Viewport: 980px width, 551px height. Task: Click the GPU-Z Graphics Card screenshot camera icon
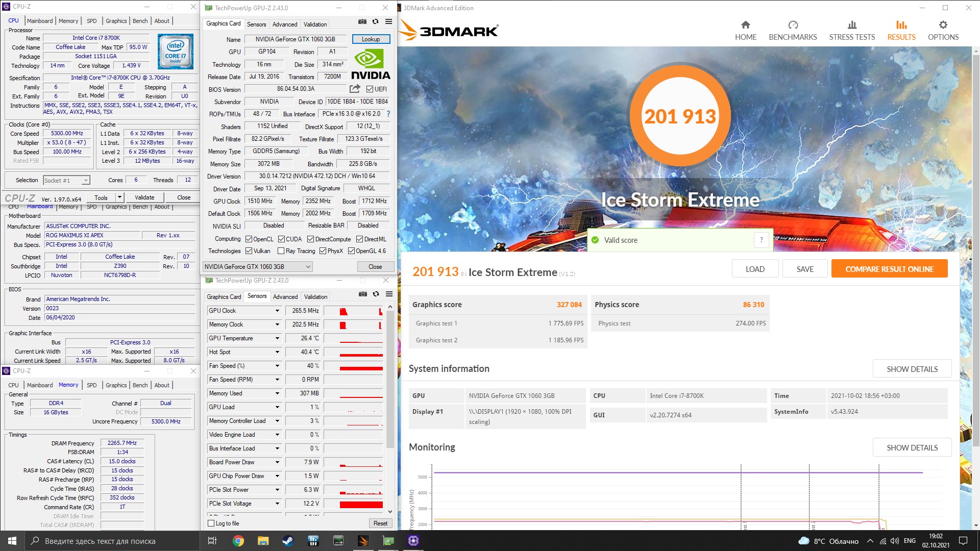362,21
